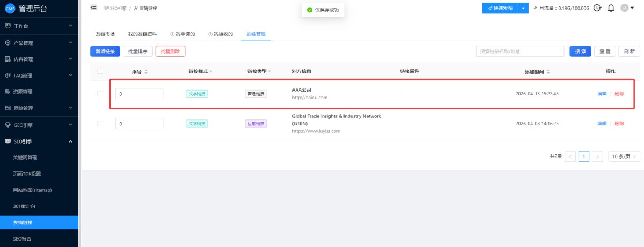Screen dimensions: 644x247
Task: Click the 资源管理 sidebar icon
Action: tap(8, 92)
